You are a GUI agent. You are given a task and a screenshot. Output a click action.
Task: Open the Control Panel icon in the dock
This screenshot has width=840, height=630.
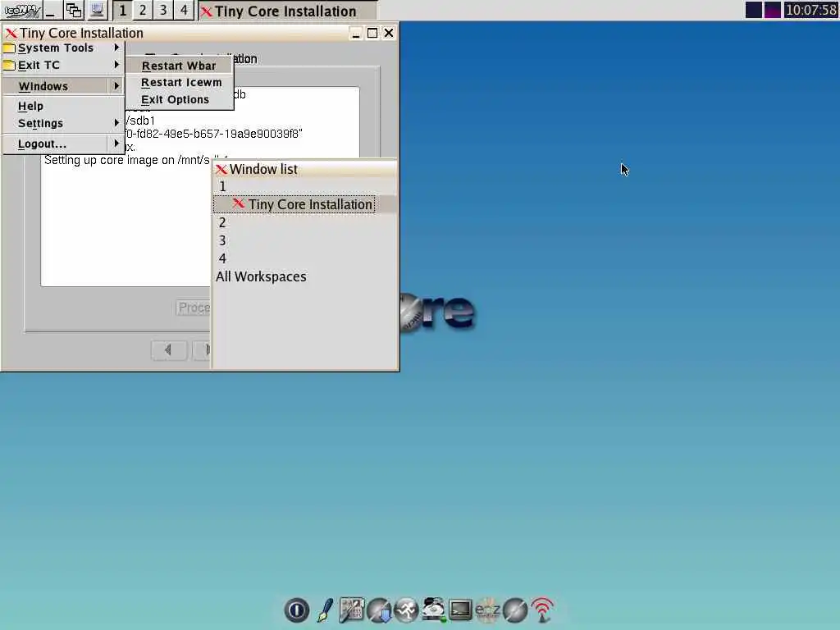coord(351,610)
